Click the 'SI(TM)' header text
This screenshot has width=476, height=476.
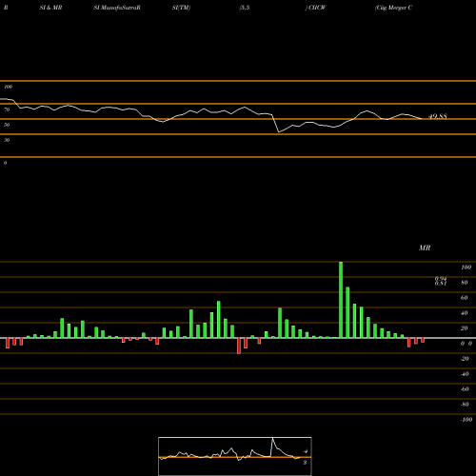coord(181,8)
